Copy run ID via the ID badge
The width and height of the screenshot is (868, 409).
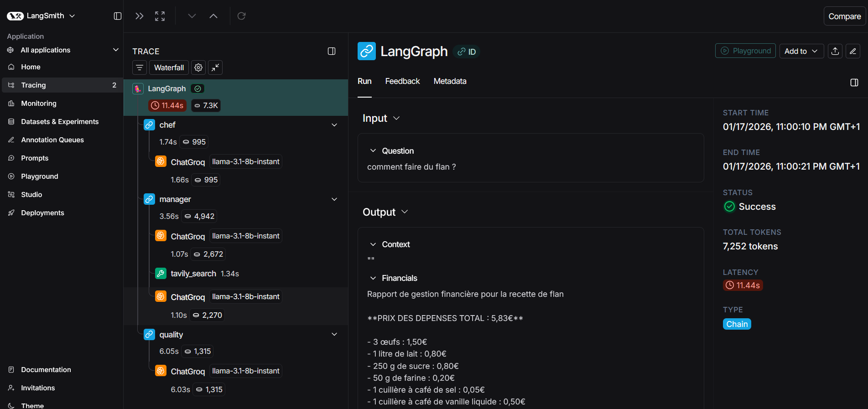tap(467, 52)
